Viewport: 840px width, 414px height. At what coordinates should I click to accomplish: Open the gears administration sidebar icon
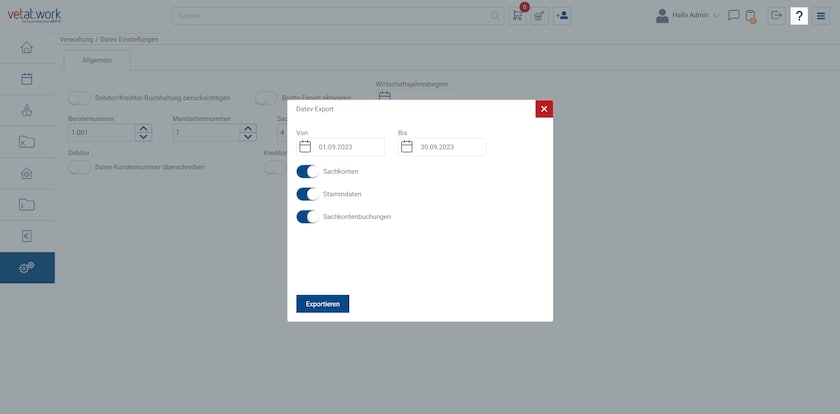[x=27, y=268]
